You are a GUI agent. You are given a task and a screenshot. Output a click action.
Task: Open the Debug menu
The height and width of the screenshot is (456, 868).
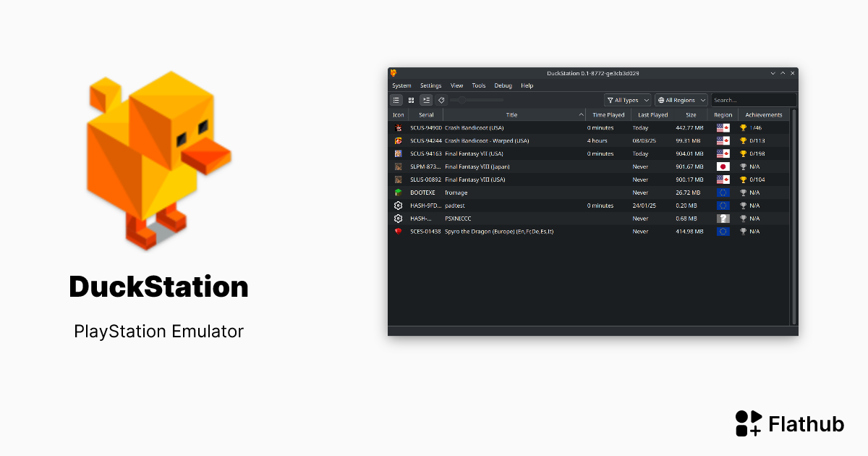[x=503, y=85]
